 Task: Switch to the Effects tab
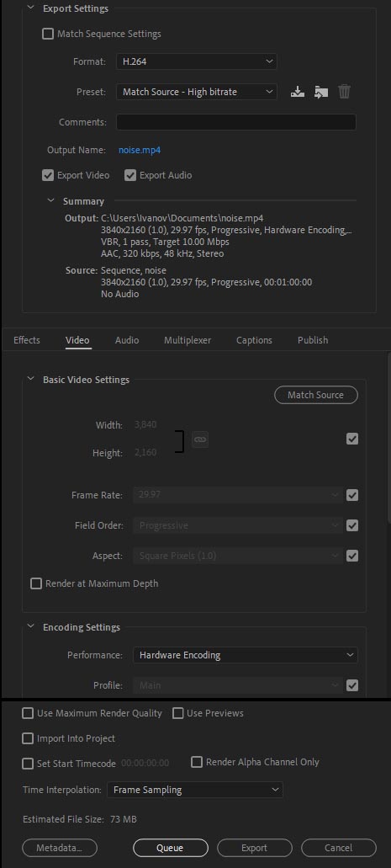pos(27,340)
